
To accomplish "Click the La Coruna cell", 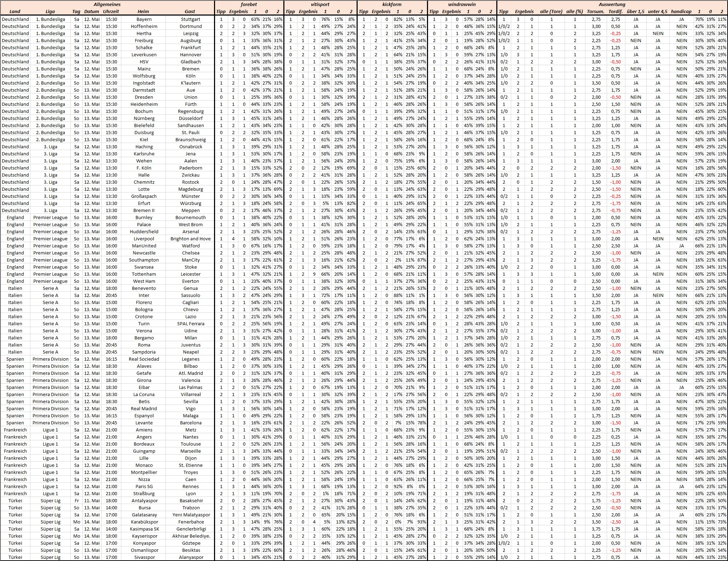I will (x=144, y=394).
